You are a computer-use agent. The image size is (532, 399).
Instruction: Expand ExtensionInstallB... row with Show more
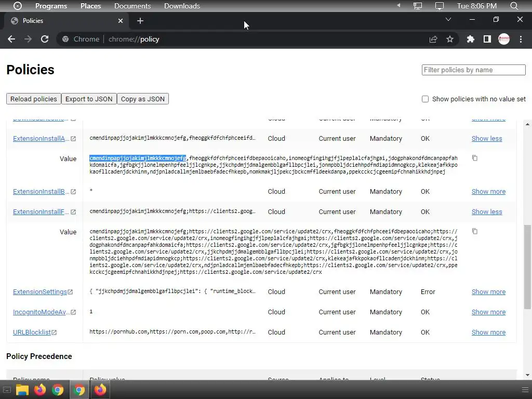(x=488, y=191)
